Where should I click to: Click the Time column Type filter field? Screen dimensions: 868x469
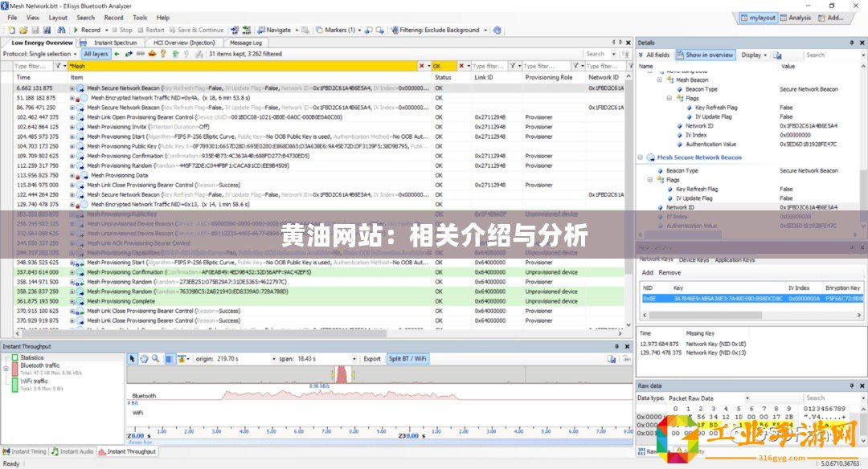click(x=33, y=66)
